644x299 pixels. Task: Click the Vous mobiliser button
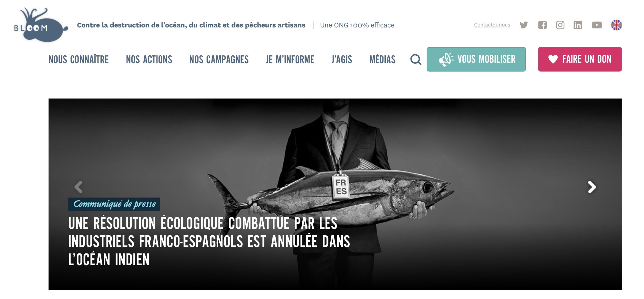click(476, 59)
